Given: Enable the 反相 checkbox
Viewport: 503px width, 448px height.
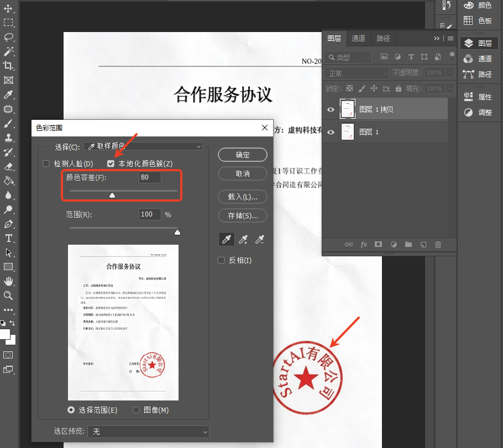Looking at the screenshot, I should tap(221, 260).
